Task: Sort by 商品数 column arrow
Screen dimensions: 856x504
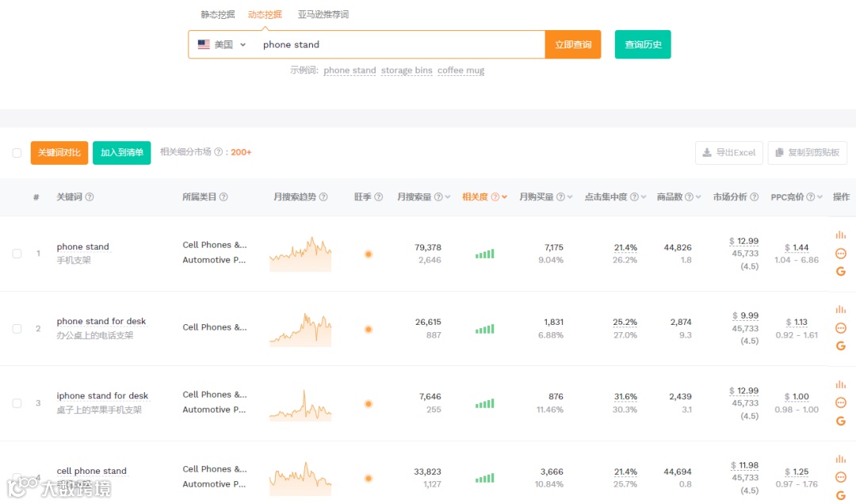Action: click(x=698, y=197)
